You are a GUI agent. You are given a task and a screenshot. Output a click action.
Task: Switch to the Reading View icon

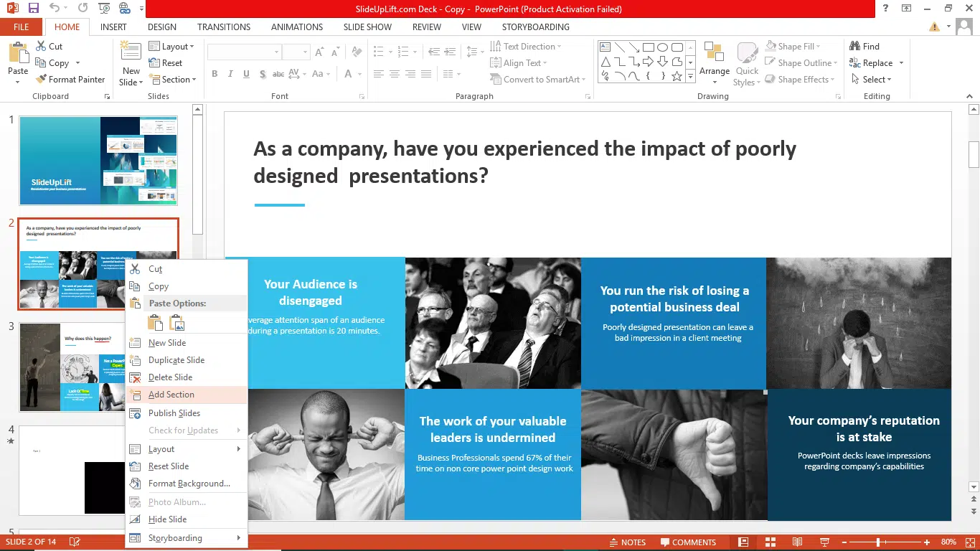click(x=797, y=542)
